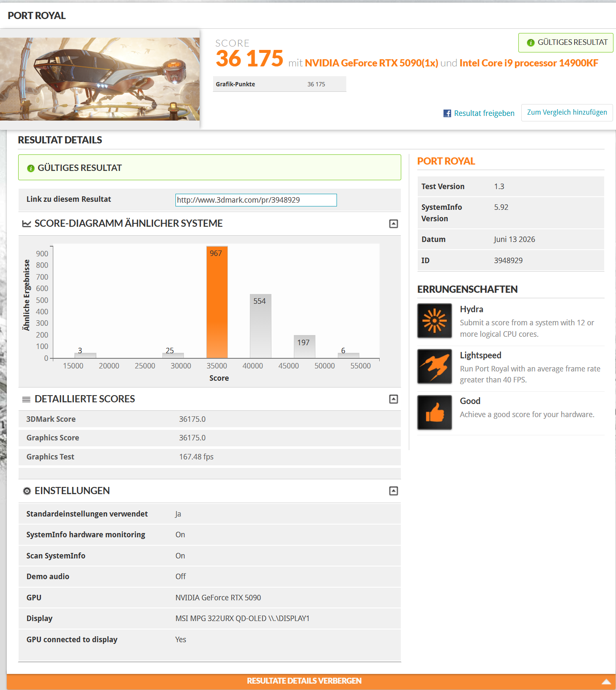The width and height of the screenshot is (616, 690).
Task: Open the NVIDIA GeForce RTX 5090(1x) link
Action: pyautogui.click(x=371, y=63)
